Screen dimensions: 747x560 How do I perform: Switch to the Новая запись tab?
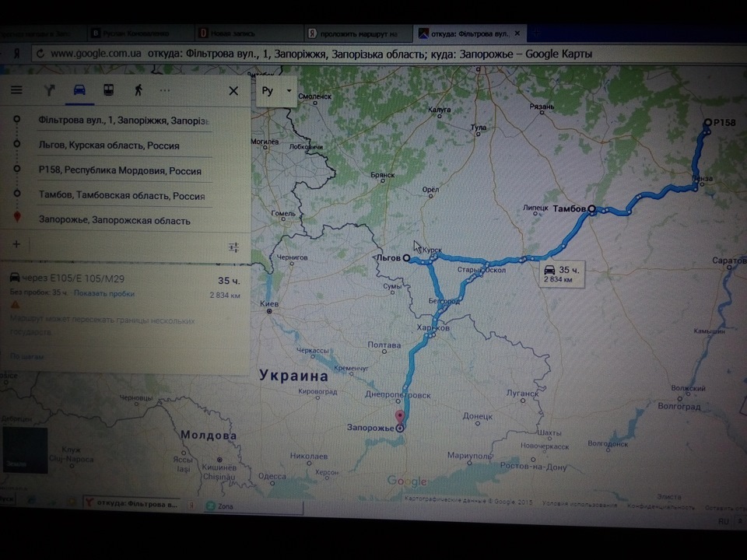(x=248, y=33)
